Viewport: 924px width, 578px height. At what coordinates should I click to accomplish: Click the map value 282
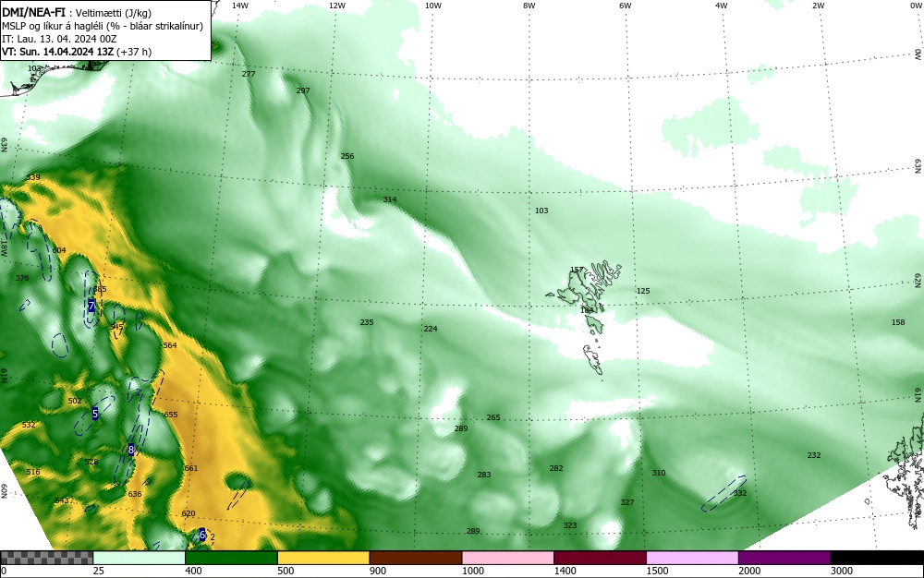click(x=556, y=468)
